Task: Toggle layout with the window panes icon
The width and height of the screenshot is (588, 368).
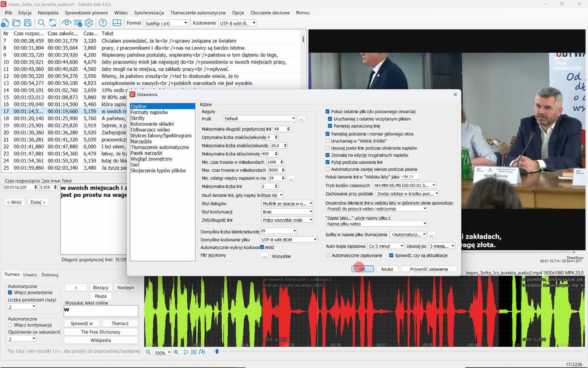Action: click(x=117, y=23)
